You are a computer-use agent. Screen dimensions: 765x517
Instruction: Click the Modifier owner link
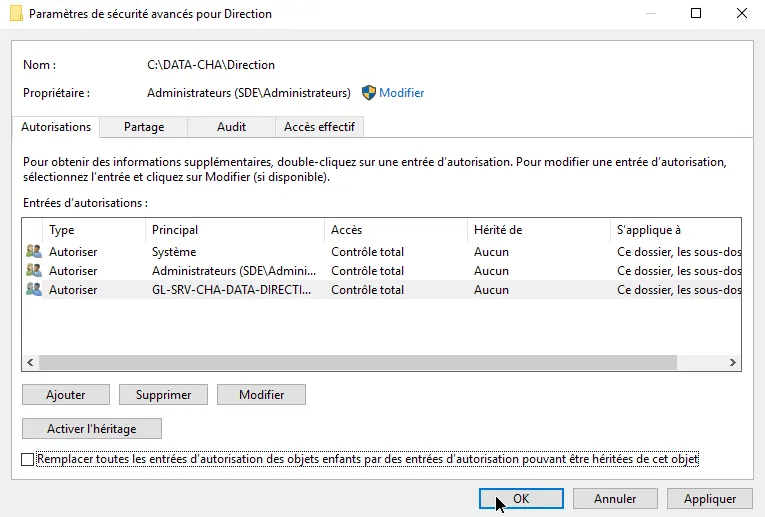pyautogui.click(x=402, y=93)
